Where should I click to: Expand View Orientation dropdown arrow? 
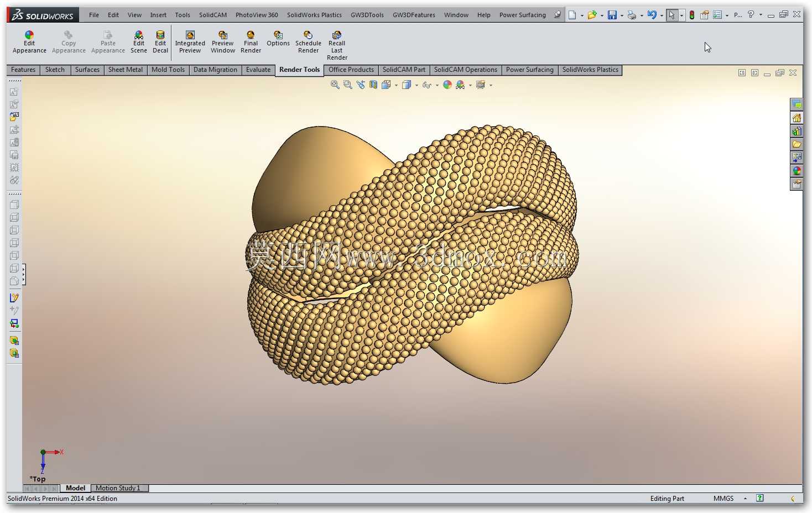pos(396,85)
